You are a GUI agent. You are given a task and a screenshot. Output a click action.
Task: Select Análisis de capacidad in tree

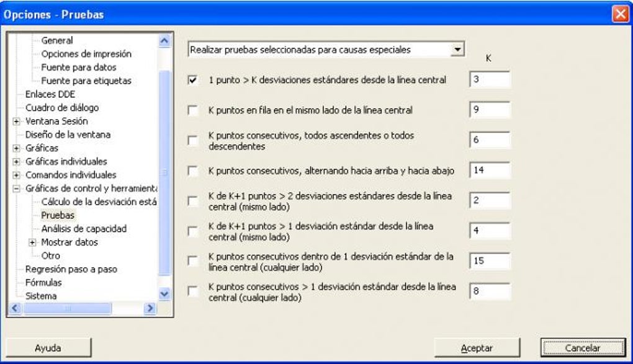(84, 229)
